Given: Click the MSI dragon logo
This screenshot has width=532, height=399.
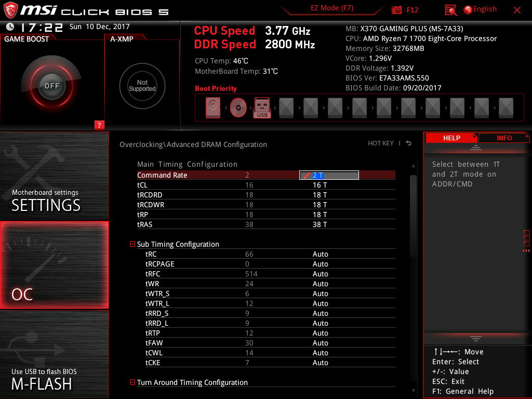Looking at the screenshot, I should pyautogui.click(x=10, y=10).
